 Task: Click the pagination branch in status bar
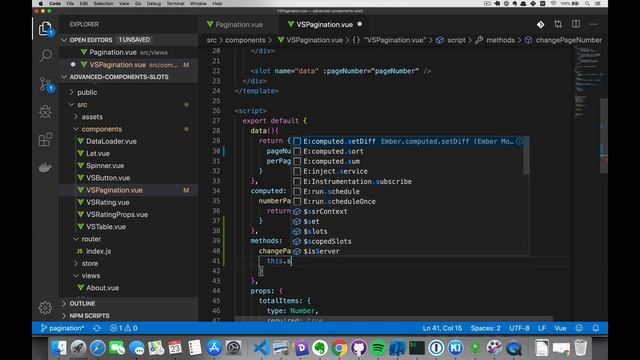62,328
